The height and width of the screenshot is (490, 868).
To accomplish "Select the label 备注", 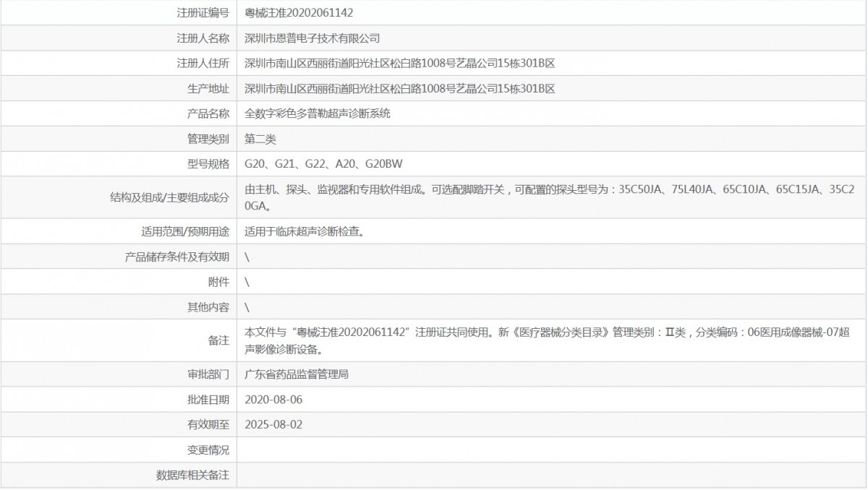I will (x=218, y=340).
